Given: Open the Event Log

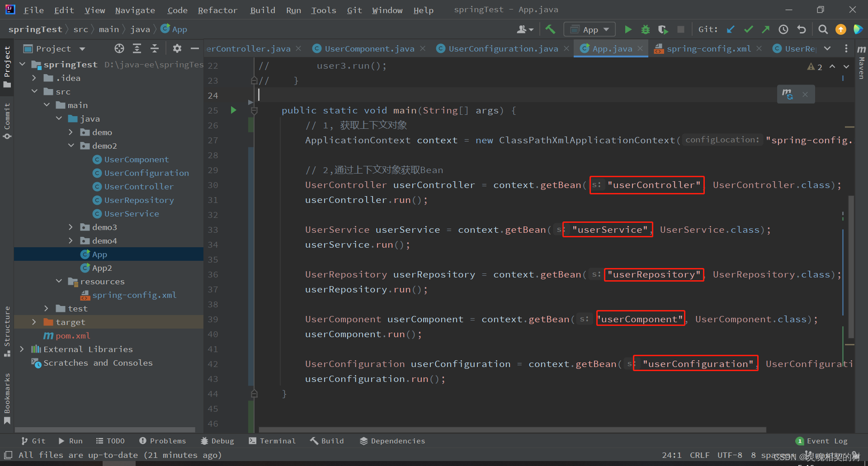Looking at the screenshot, I should tap(822, 441).
